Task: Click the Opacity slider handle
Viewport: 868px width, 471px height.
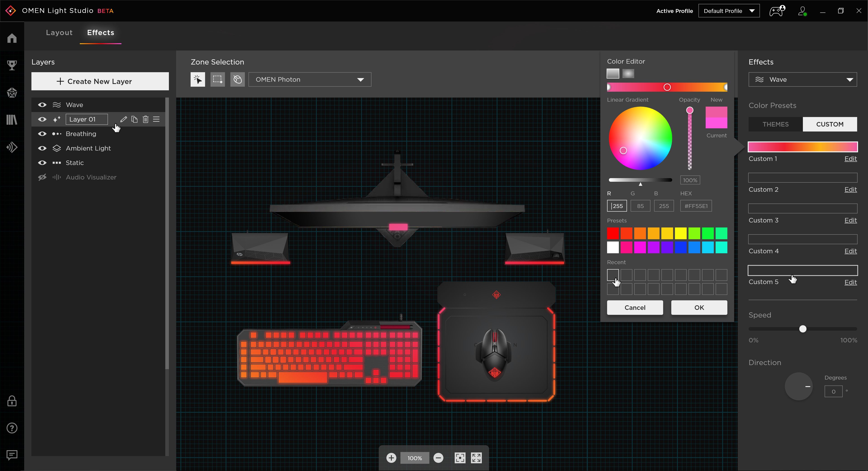Action: pos(690,110)
